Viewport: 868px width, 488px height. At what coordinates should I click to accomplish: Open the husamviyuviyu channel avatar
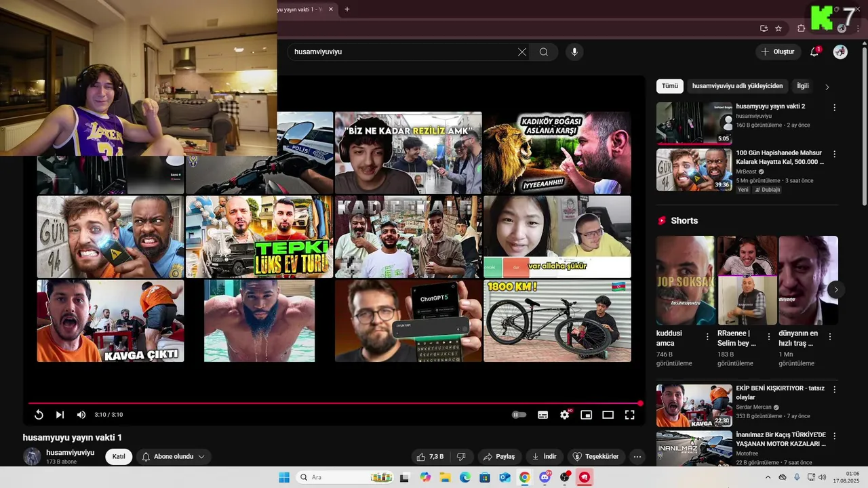click(x=32, y=456)
